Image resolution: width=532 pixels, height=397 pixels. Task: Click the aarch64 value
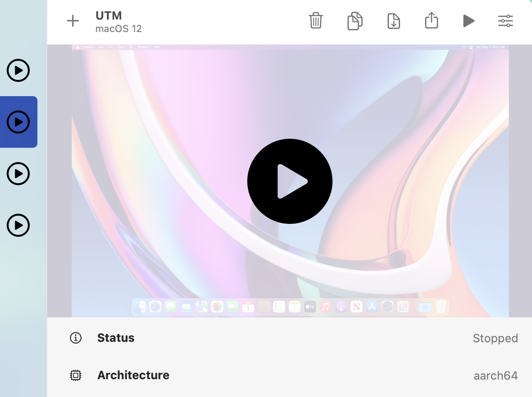[x=496, y=376]
